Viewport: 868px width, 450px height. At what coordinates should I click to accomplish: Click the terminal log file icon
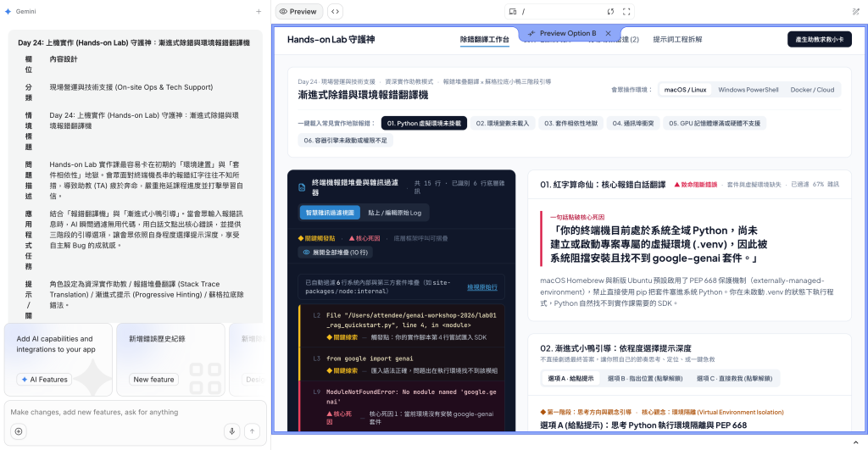tap(302, 187)
